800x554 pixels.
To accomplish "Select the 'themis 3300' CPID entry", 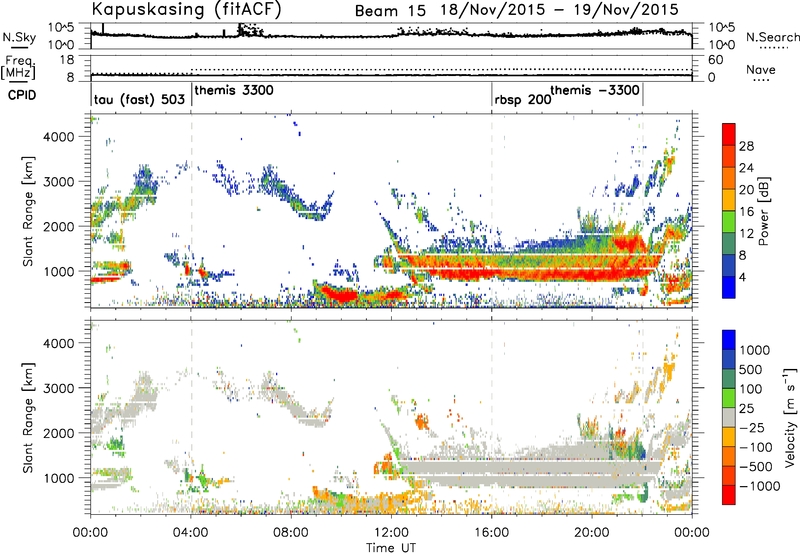I will coord(234,90).
